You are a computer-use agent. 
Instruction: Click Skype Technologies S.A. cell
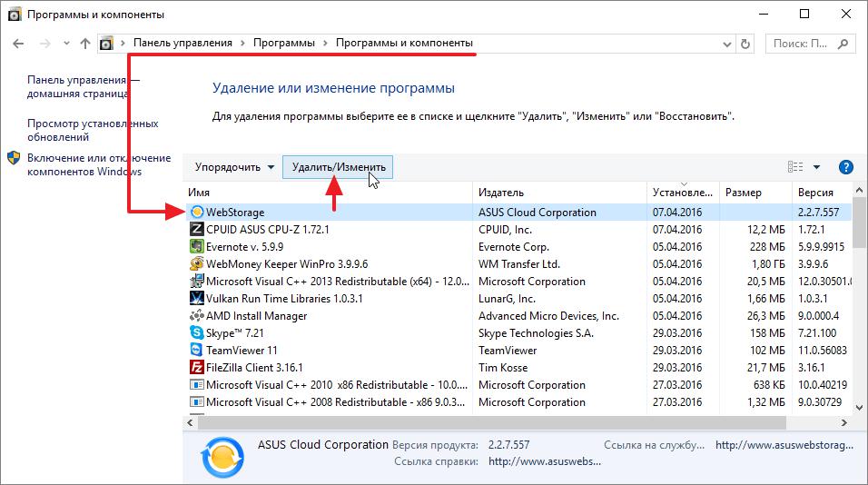click(536, 332)
